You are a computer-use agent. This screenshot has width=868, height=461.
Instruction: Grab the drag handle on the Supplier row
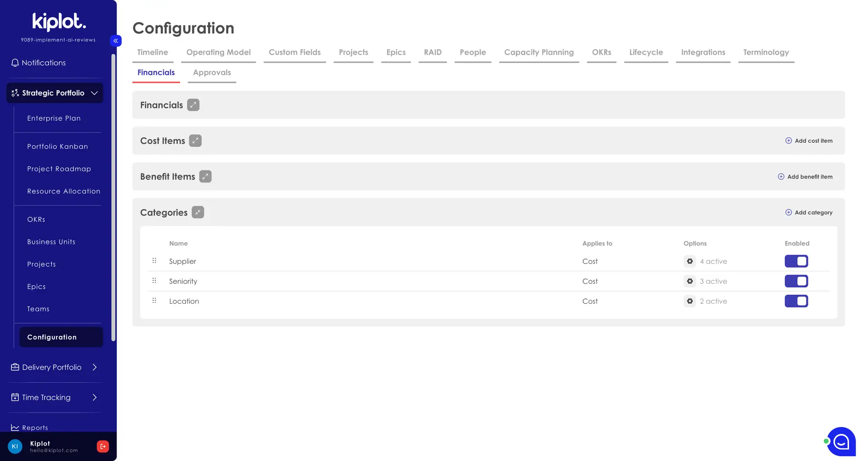(x=154, y=261)
